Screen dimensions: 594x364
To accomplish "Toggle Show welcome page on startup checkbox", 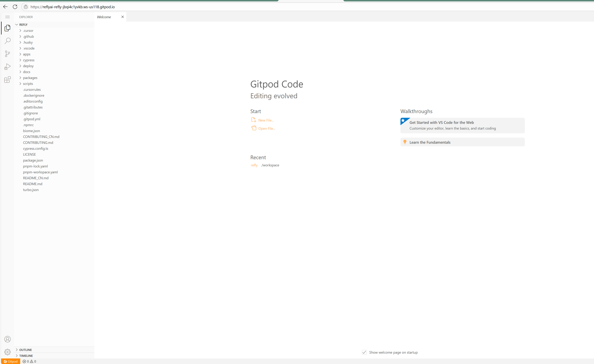I will [x=364, y=352].
